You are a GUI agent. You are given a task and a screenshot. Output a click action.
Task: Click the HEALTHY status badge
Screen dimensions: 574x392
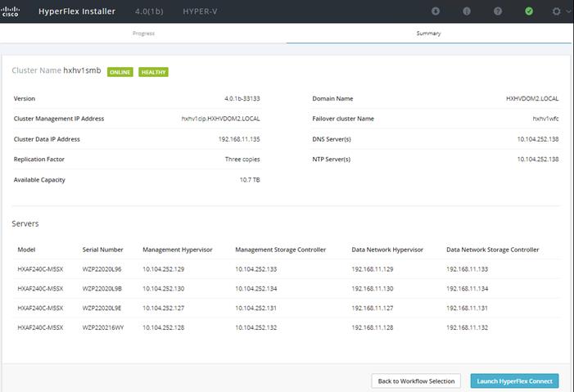coord(153,72)
